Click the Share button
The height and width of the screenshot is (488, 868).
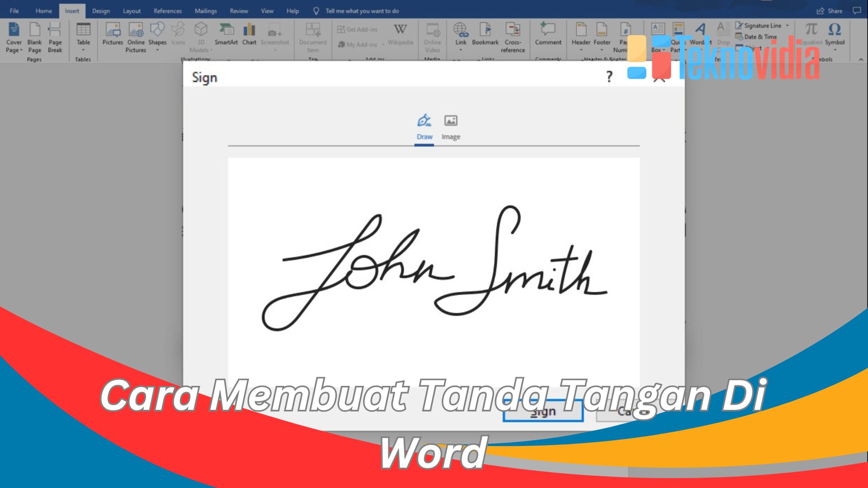pyautogui.click(x=830, y=11)
